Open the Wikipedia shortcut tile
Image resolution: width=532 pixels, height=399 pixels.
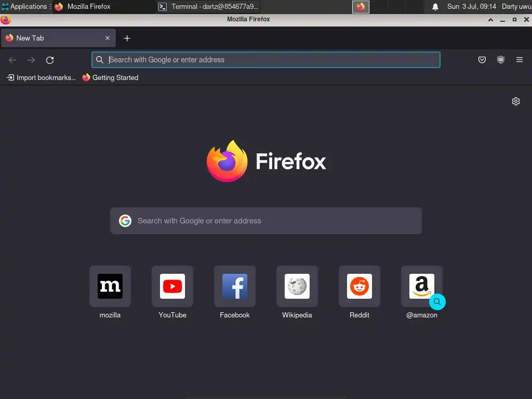click(297, 286)
